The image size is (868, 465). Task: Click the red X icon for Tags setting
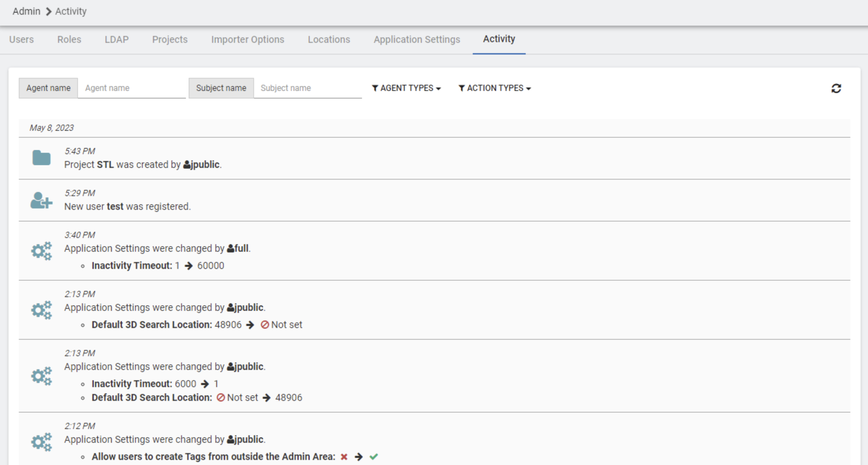pyautogui.click(x=344, y=457)
